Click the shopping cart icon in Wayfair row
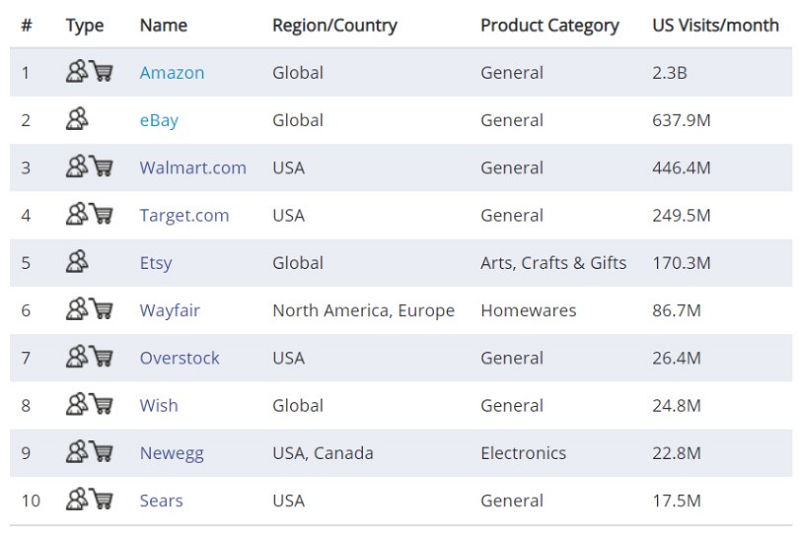The height and width of the screenshot is (534, 800). (x=101, y=310)
